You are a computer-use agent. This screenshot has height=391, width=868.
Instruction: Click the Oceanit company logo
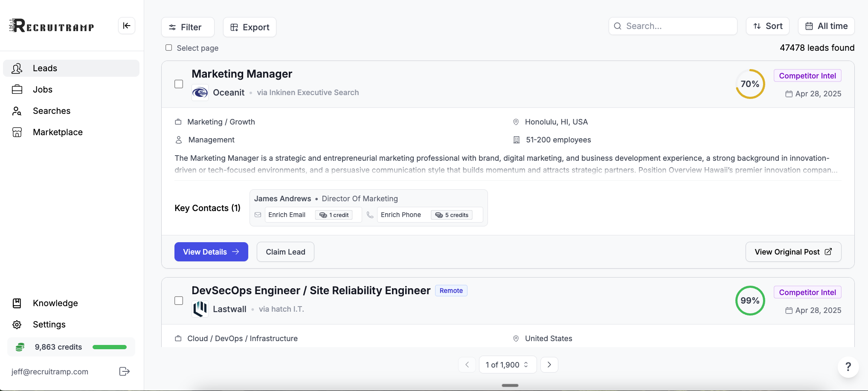[200, 93]
